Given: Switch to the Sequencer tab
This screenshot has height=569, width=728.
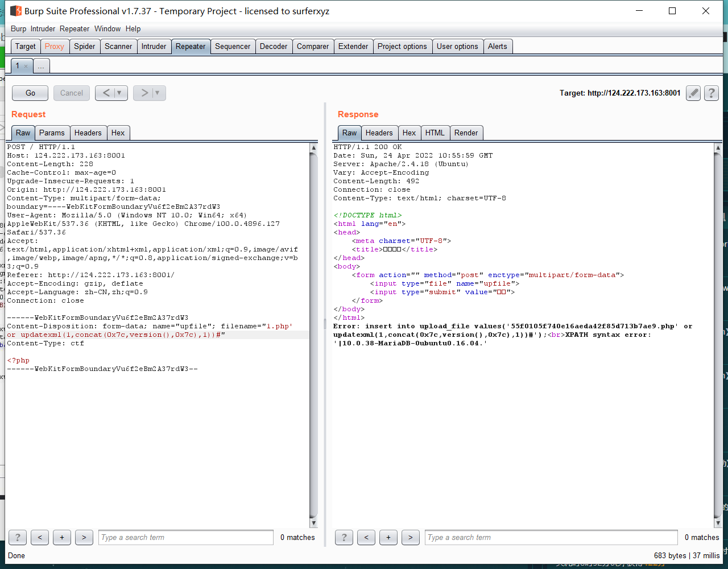Looking at the screenshot, I should (x=233, y=47).
